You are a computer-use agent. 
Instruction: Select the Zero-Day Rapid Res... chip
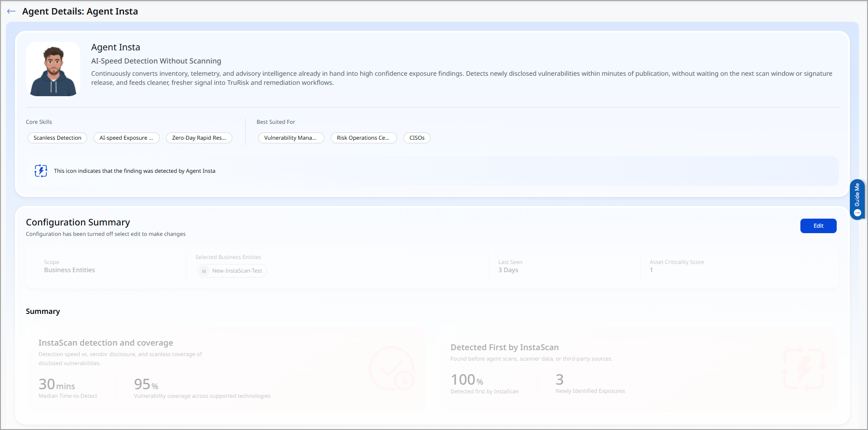[199, 138]
